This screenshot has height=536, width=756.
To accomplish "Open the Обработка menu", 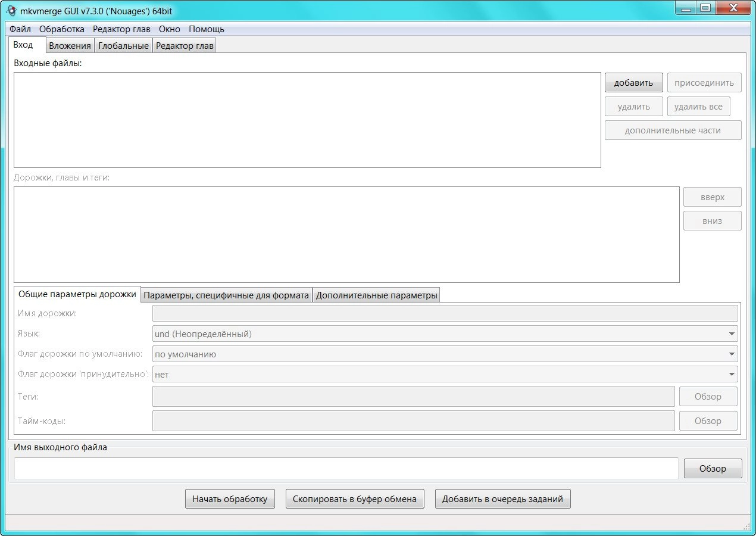I will (62, 29).
